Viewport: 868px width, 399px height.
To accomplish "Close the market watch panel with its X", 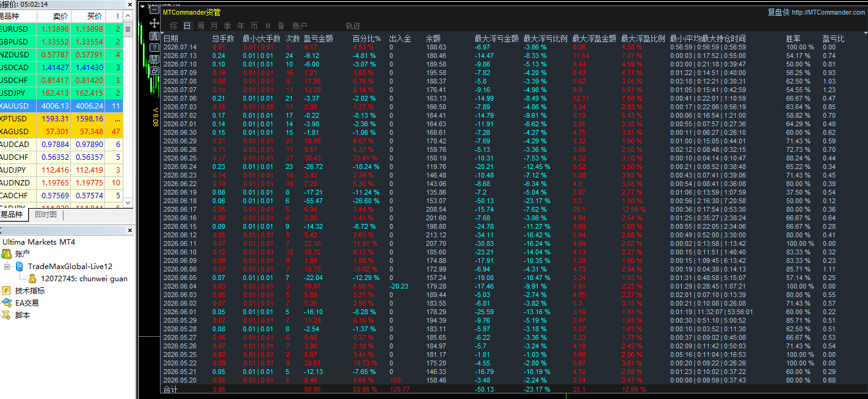I will [x=130, y=4].
